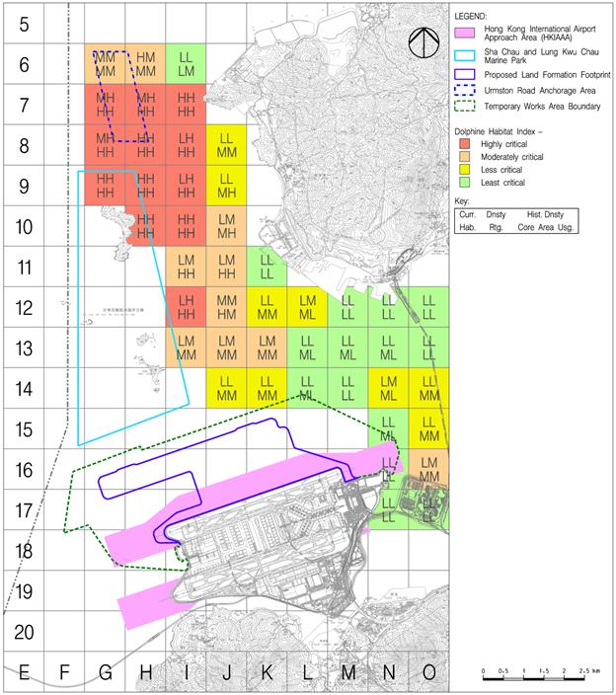Click the 'Dolphine Habitat Index' legend heading

pos(499,130)
